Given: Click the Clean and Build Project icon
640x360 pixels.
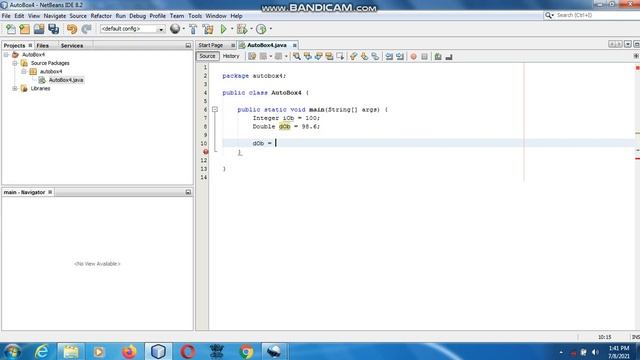Looking at the screenshot, I should [208, 29].
